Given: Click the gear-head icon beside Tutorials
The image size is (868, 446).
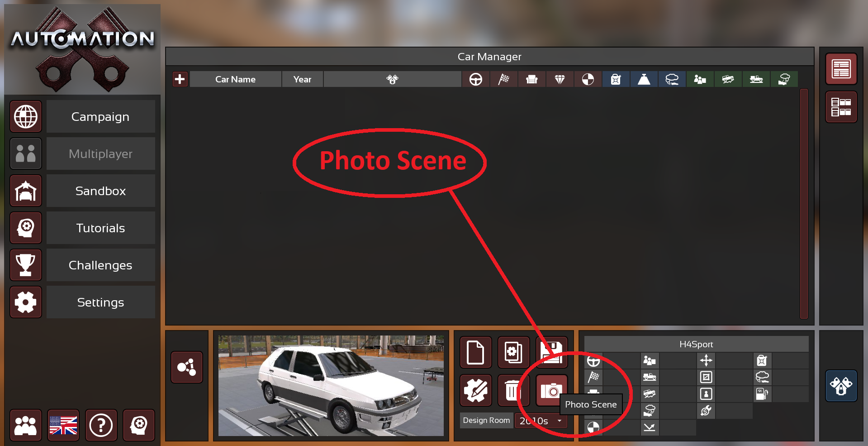Looking at the screenshot, I should click(x=26, y=228).
